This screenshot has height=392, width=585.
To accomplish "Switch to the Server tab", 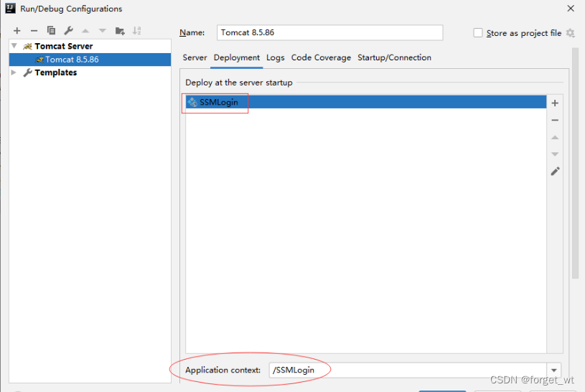I will point(195,57).
